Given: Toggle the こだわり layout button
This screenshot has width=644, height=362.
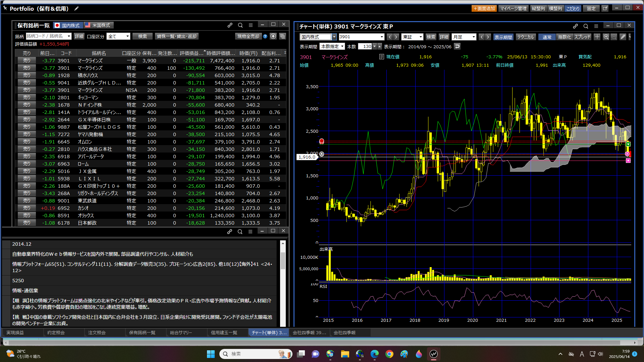Looking at the screenshot, I should [x=573, y=8].
